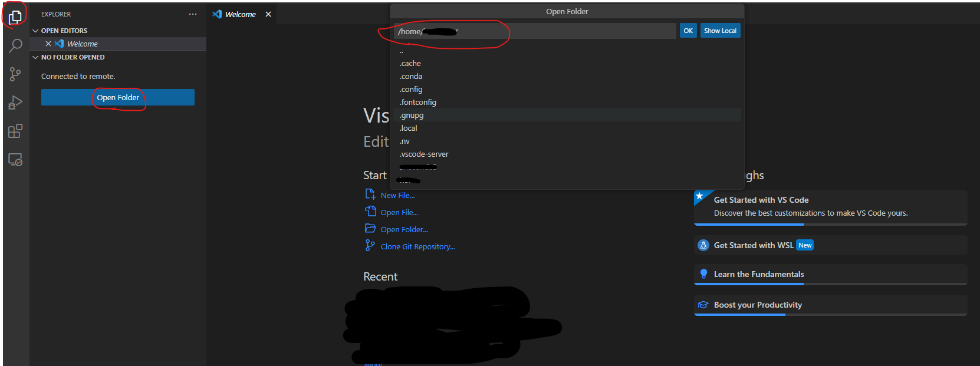Screen dimensions: 980x366
Task: Open Get Started with VS Code walkthrough
Action: click(831, 207)
